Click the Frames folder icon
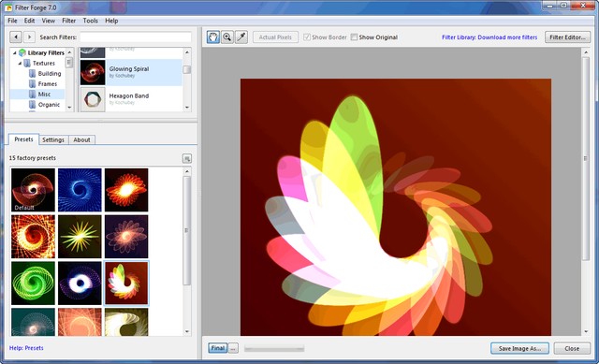 tap(33, 83)
